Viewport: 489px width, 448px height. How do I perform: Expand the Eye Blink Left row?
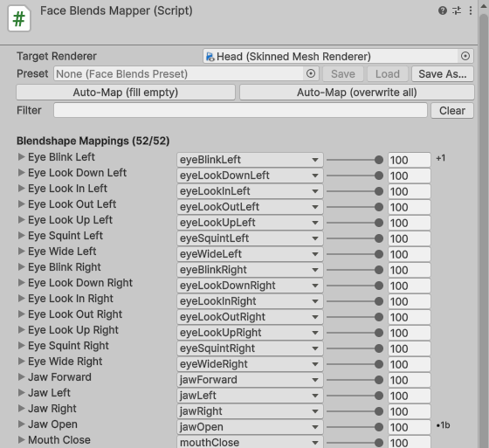pos(21,156)
